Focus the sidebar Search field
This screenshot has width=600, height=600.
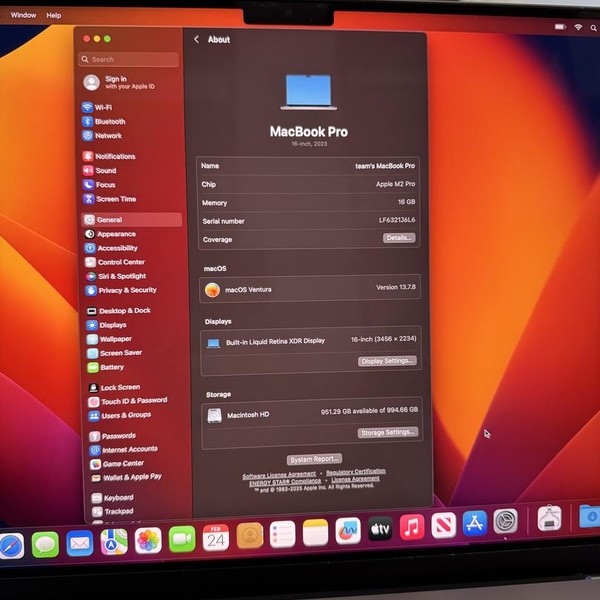coord(129,59)
